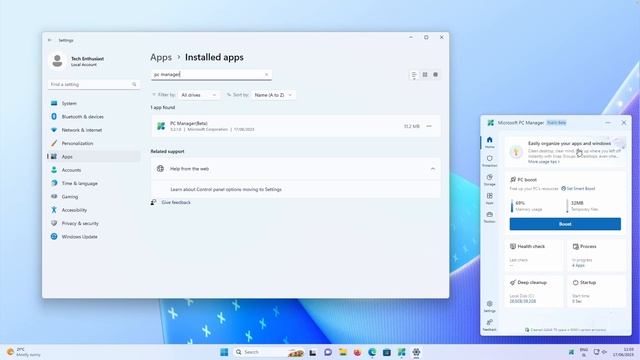Screen dimensions: 640x360
Task: Open the Home tab in PC Manager
Action: tap(489, 142)
